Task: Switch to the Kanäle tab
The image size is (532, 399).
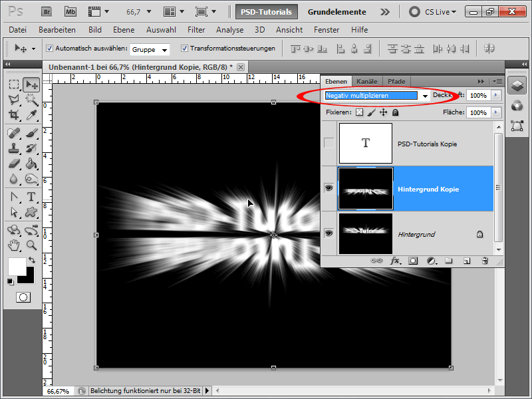Action: (367, 81)
